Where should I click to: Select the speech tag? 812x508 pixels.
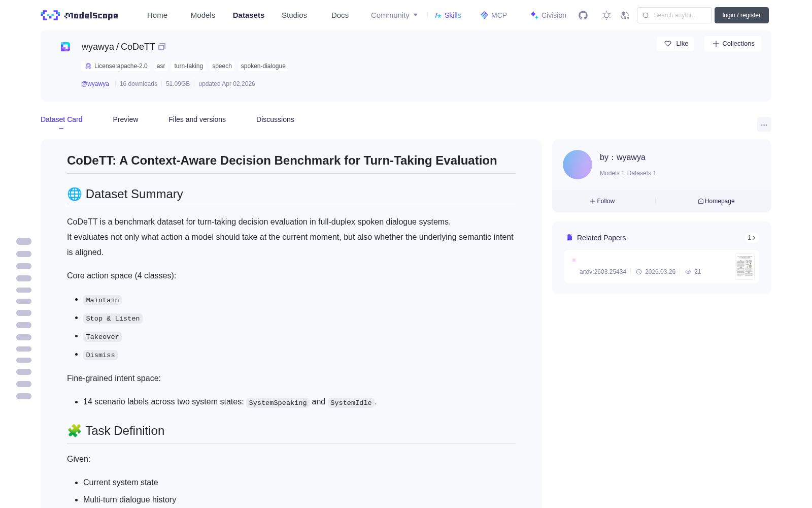[x=222, y=66]
